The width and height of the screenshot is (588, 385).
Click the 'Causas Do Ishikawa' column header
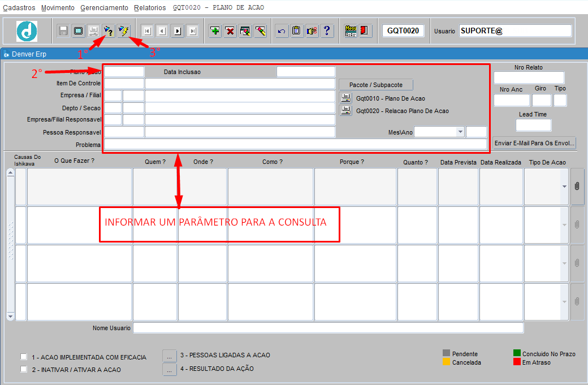(x=27, y=160)
